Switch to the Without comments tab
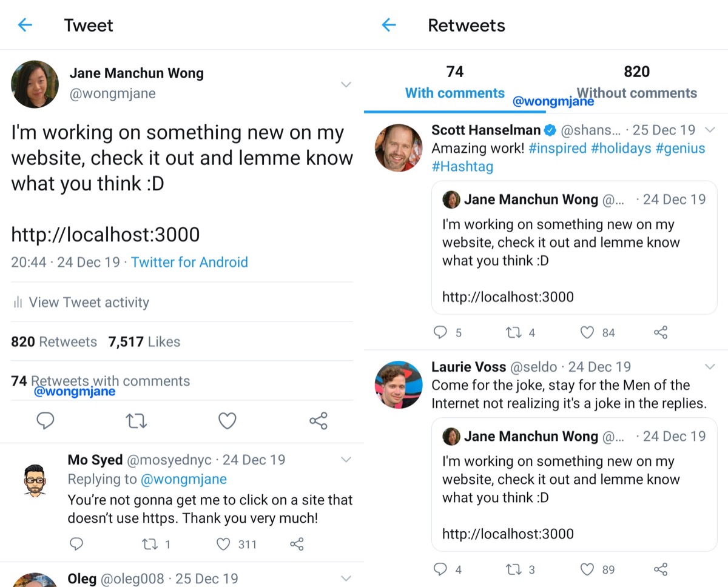This screenshot has width=728, height=587. (x=636, y=93)
